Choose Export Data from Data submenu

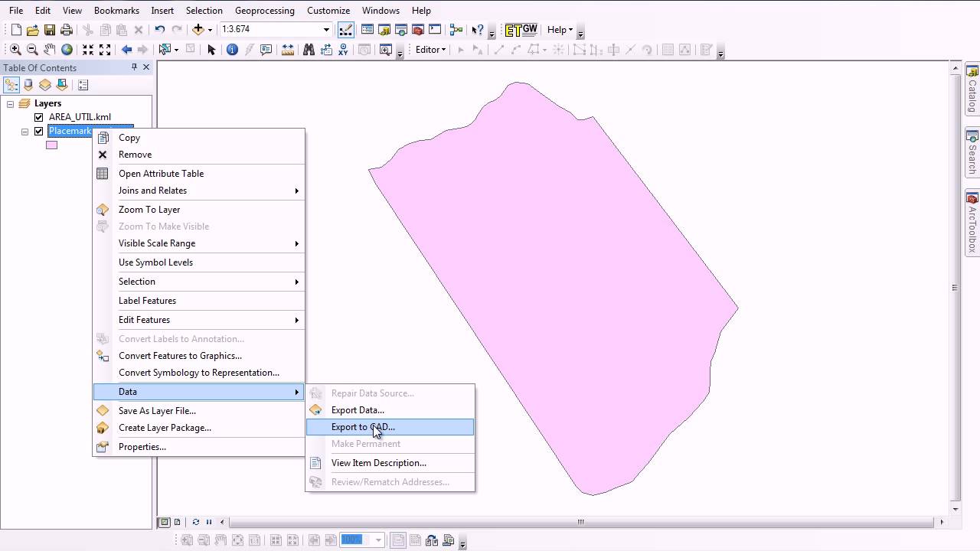(390, 410)
